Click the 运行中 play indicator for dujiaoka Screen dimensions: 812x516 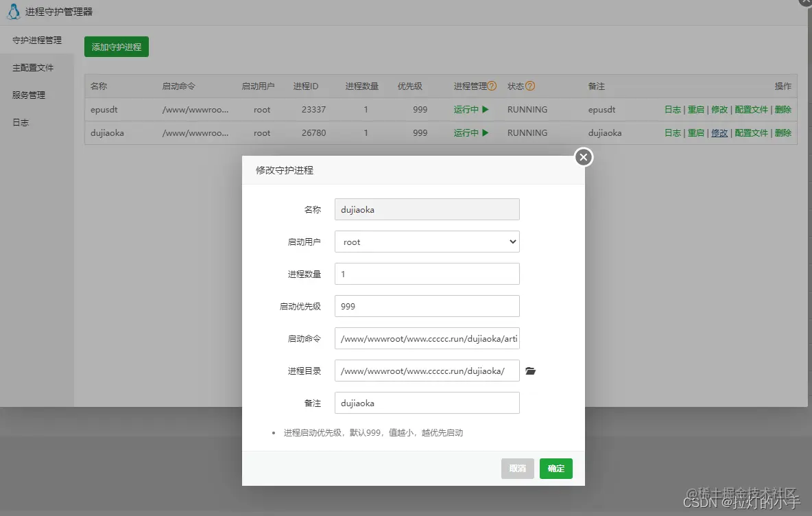[x=471, y=132]
